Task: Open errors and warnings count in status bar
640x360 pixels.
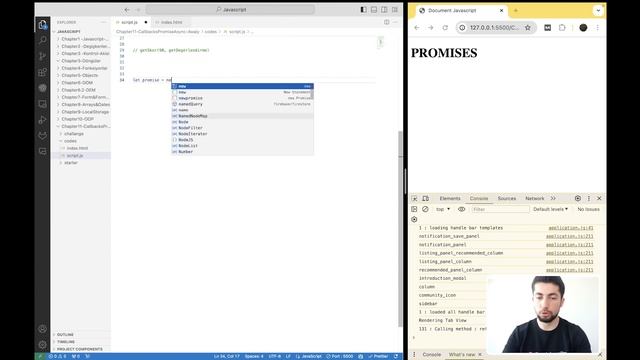Action: tap(57, 356)
